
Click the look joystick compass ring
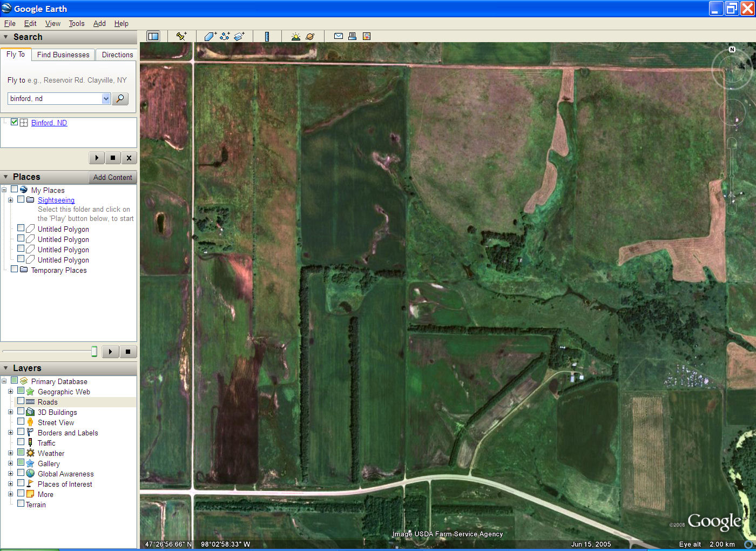(732, 69)
